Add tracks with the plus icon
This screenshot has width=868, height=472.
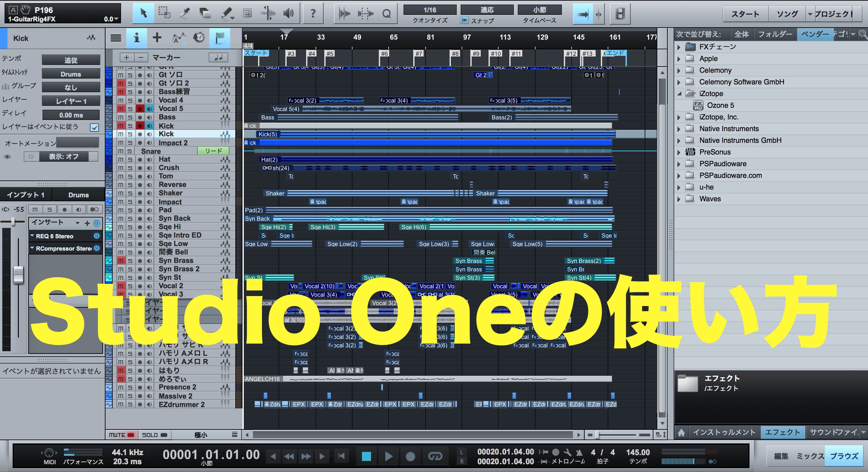pos(157,38)
